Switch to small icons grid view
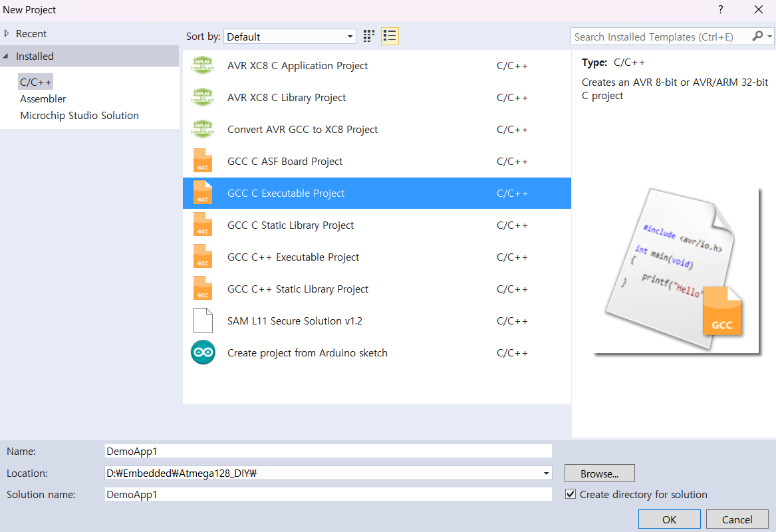The width and height of the screenshot is (776, 532). 368,36
